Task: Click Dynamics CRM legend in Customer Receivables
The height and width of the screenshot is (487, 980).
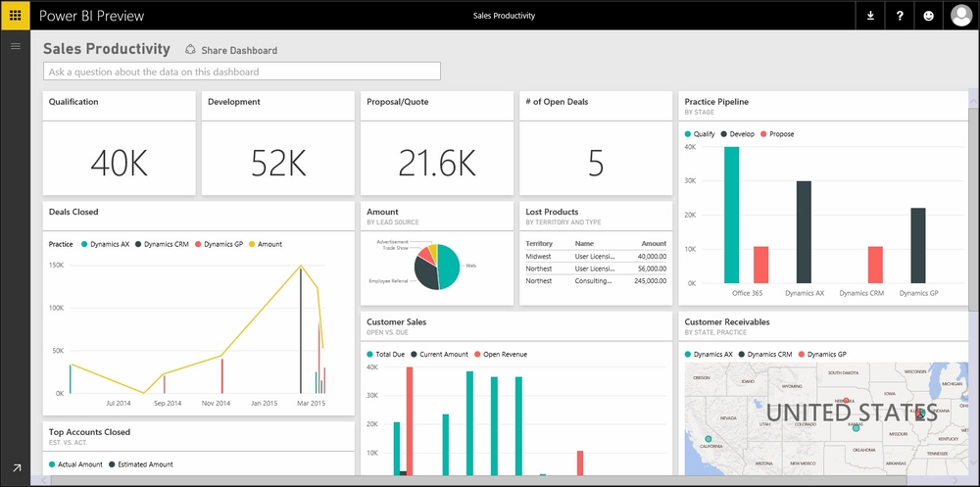Action: pyautogui.click(x=765, y=354)
